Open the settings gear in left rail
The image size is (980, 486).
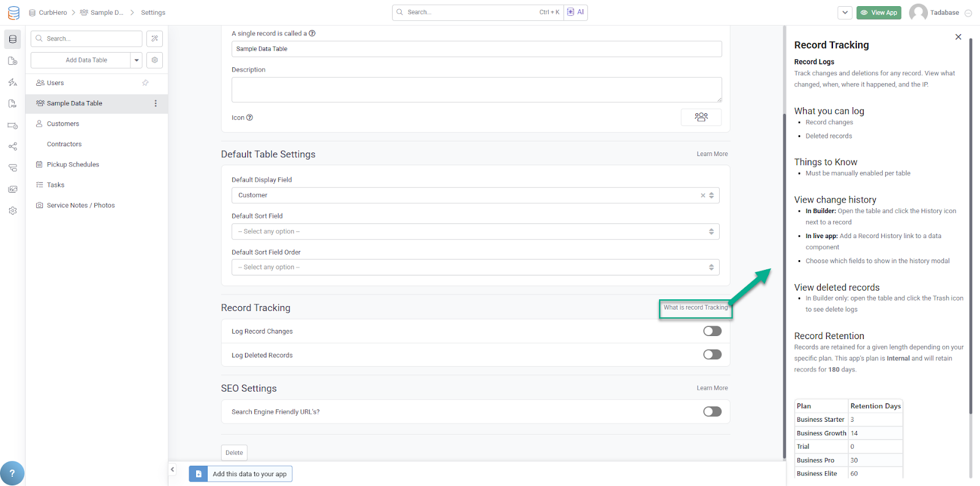click(x=13, y=211)
